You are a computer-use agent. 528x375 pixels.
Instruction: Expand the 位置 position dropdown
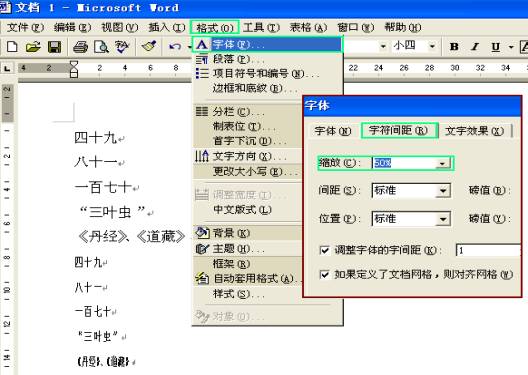[443, 219]
